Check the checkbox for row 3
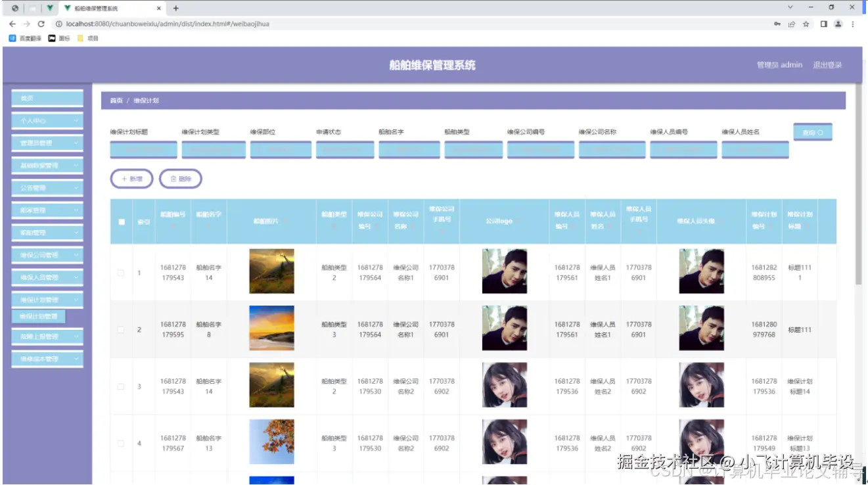Screen dimensions: 868x485 point(121,386)
